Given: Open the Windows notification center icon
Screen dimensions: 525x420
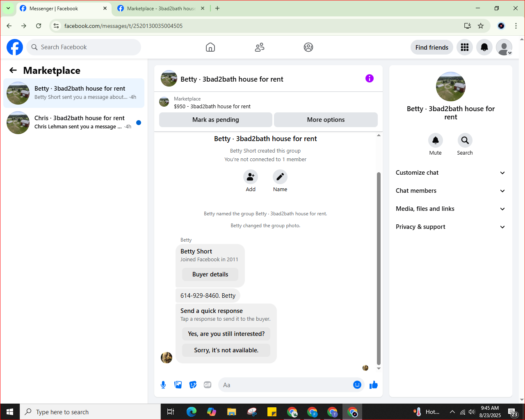Looking at the screenshot, I should (513, 412).
